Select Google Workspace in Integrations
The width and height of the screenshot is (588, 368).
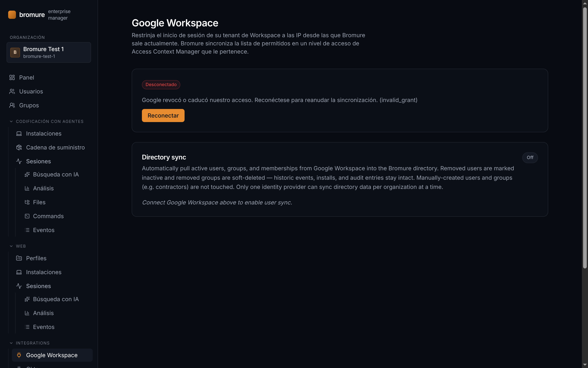point(52,355)
